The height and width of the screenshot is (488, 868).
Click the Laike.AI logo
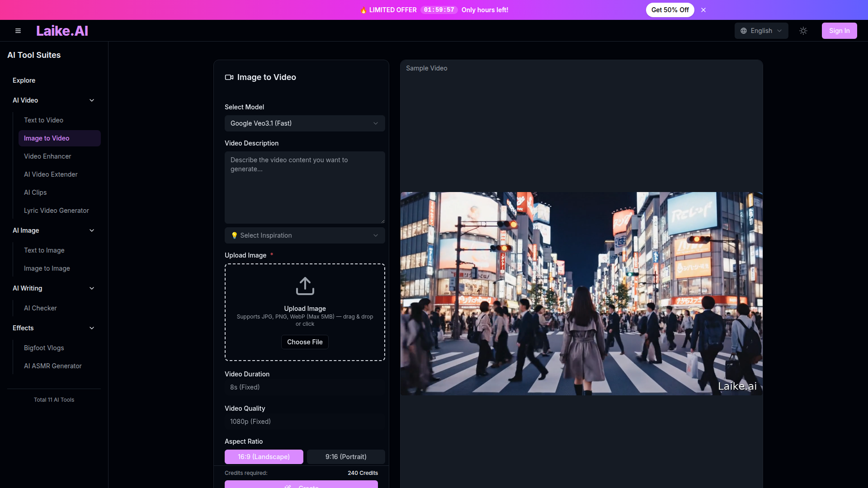pyautogui.click(x=62, y=30)
